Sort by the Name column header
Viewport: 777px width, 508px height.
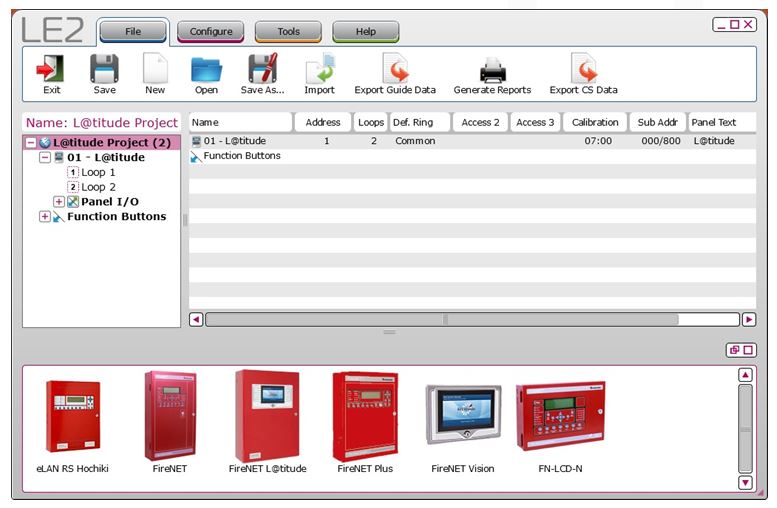(x=240, y=122)
